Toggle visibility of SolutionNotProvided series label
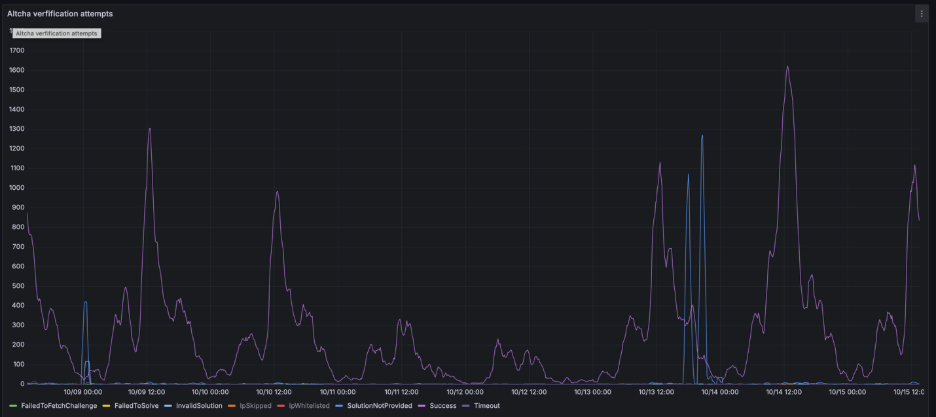This screenshot has height=417, width=936. [x=379, y=405]
